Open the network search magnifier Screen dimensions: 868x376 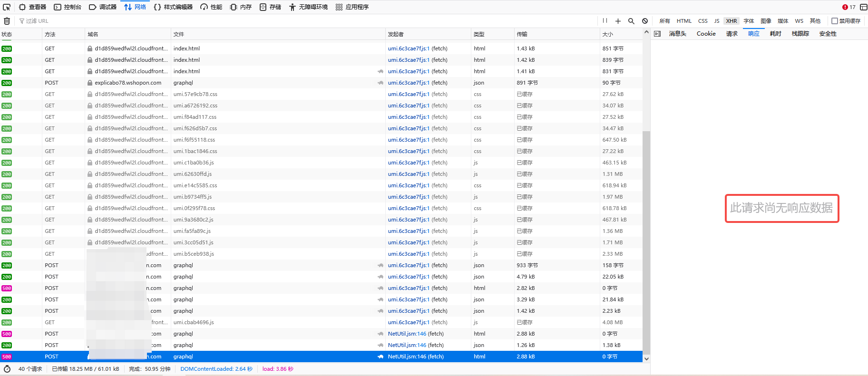tap(631, 21)
